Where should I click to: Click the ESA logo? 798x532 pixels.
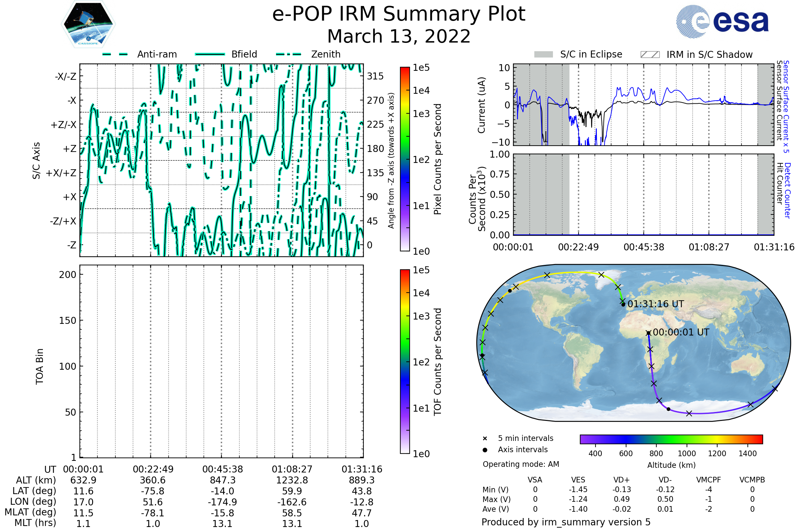tap(722, 21)
